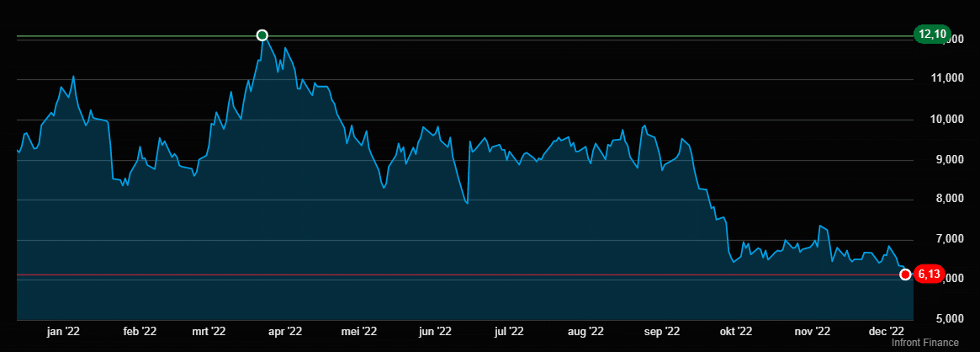Click the okt '22 date label

coord(735,332)
